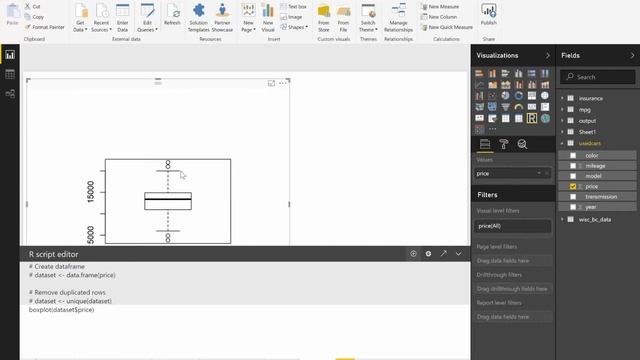The height and width of the screenshot is (360, 640).
Task: Uncheck the price field checkbox
Action: tap(573, 186)
